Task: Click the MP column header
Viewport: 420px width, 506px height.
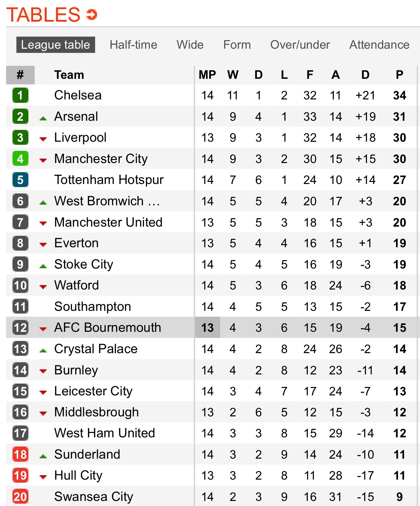Action: 208,75
